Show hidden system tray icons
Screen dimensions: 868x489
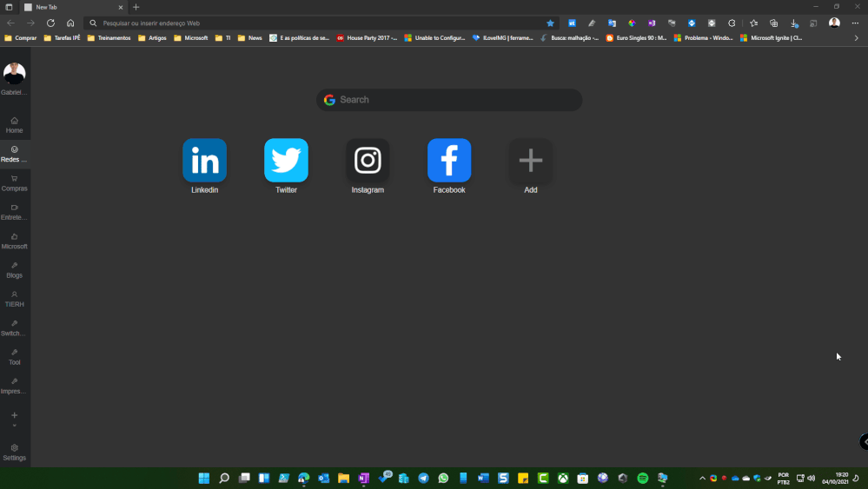pos(702,478)
